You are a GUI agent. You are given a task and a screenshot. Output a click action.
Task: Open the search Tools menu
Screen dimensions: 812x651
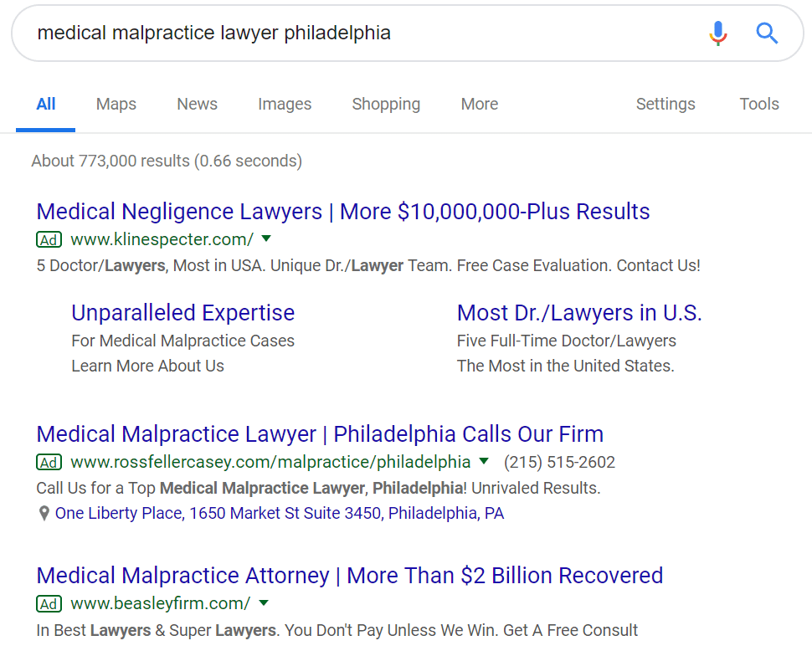pos(759,104)
